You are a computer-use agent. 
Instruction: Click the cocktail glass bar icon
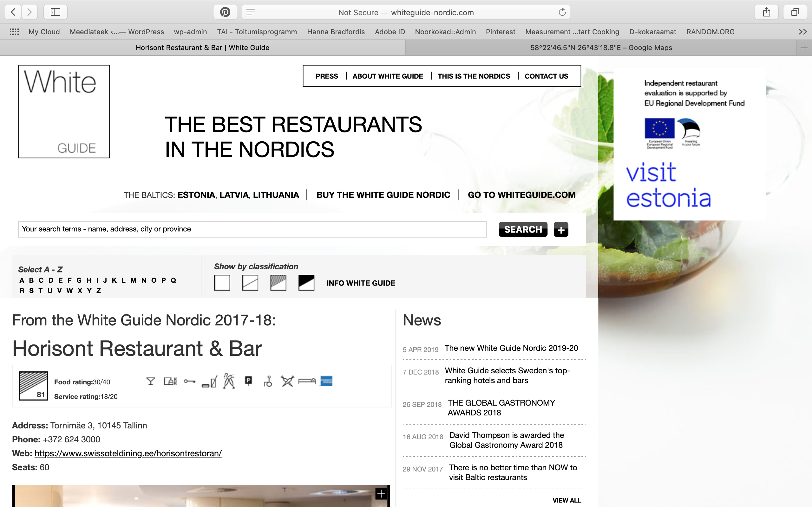pyautogui.click(x=151, y=381)
